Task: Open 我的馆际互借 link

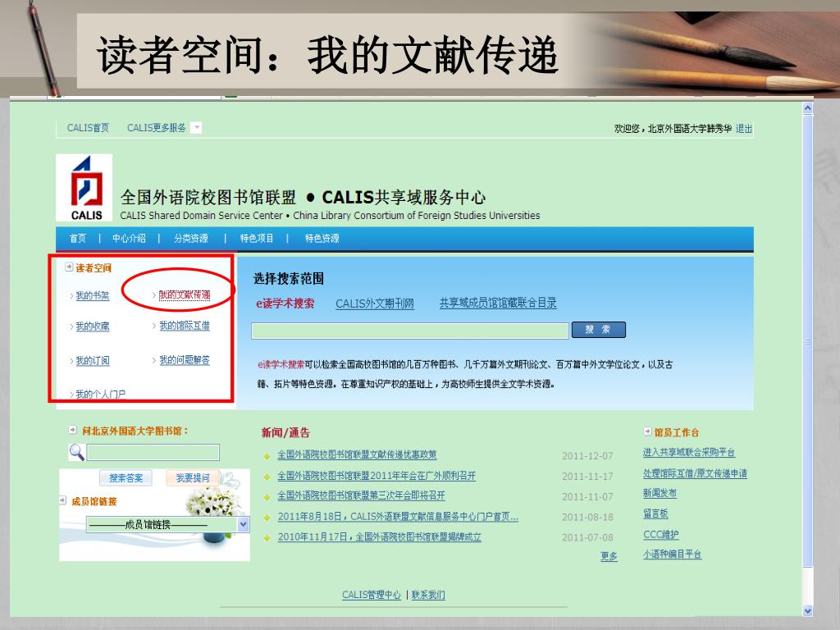Action: (185, 326)
